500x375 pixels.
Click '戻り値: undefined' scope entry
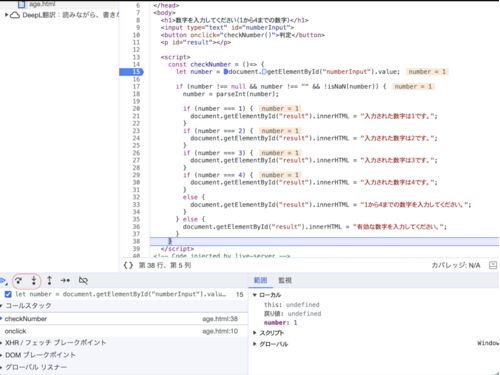click(292, 314)
